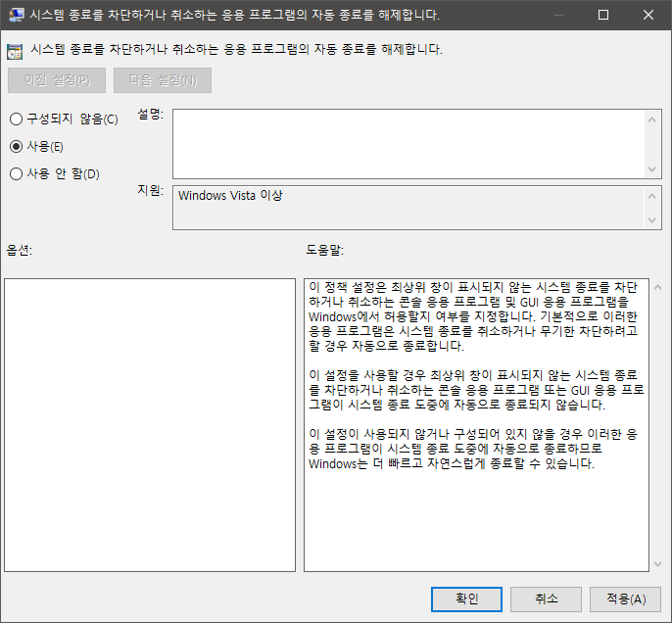Maximize the policy setting window
Viewport: 672px width, 623px height.
[603, 15]
